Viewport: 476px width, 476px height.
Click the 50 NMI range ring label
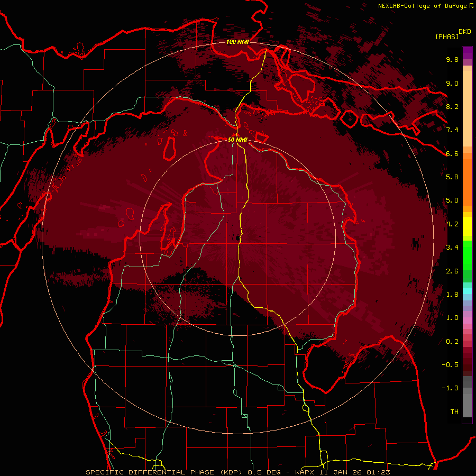[237, 140]
